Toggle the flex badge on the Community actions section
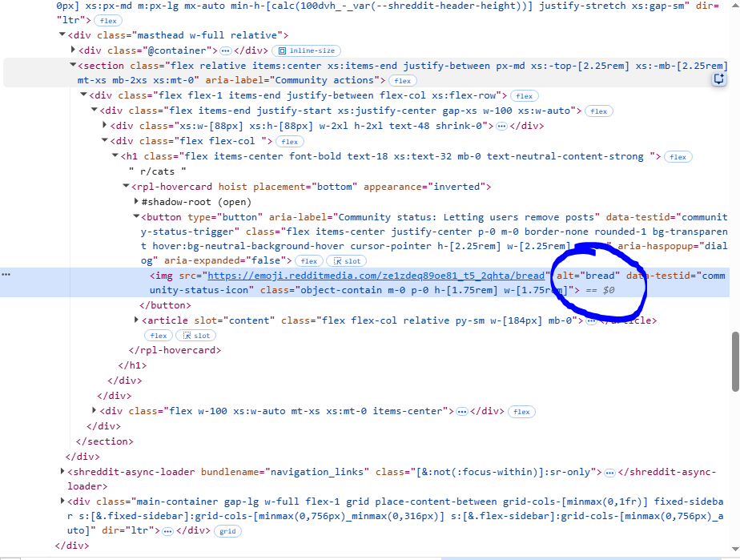 [x=403, y=81]
